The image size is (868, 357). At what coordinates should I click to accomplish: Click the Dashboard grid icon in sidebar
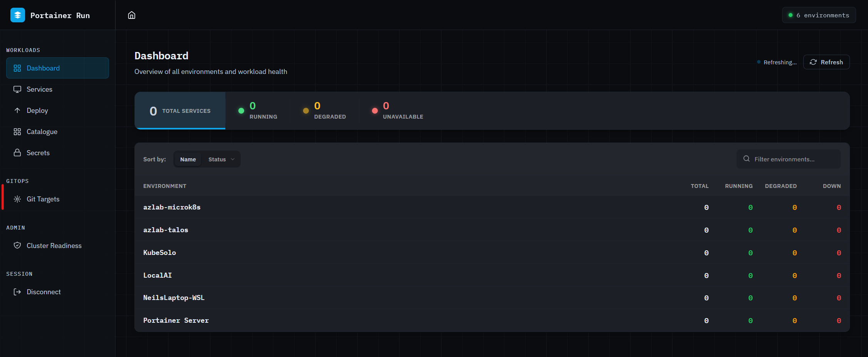pos(17,68)
